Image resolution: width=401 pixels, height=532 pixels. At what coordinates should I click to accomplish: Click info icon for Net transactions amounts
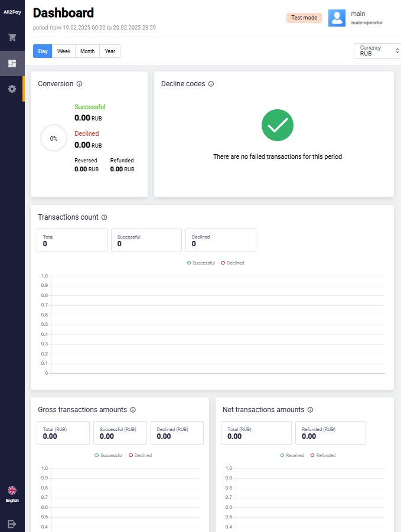310,410
